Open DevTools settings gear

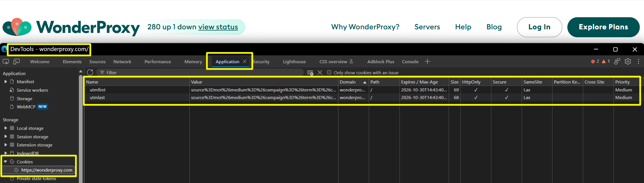pyautogui.click(x=628, y=61)
